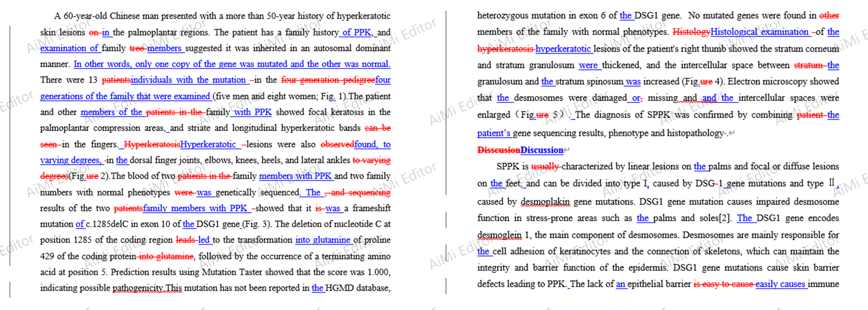The width and height of the screenshot is (868, 310).
Task: Click the inserted phrase "of PPK,"
Action: tap(358, 32)
